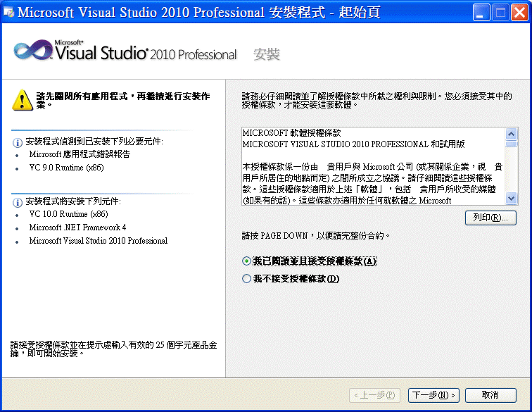
Task: Click the 下一步(N) next button
Action: click(x=433, y=395)
